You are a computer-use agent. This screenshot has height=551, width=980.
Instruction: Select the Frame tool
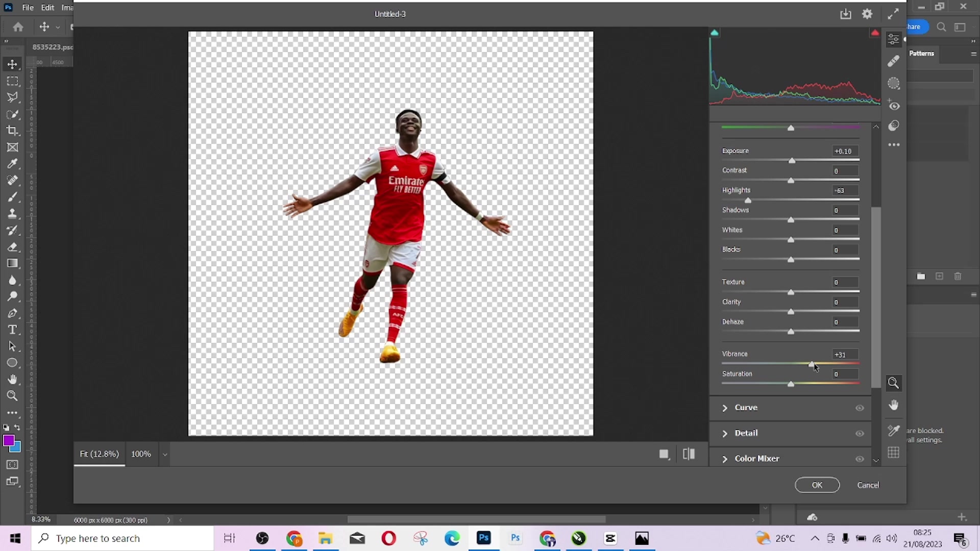(12, 147)
